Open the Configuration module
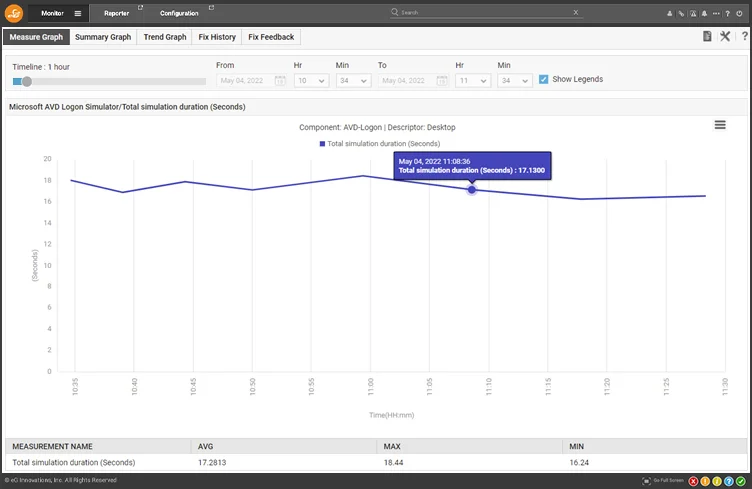Viewport: 752px width, 489px height. click(x=179, y=13)
